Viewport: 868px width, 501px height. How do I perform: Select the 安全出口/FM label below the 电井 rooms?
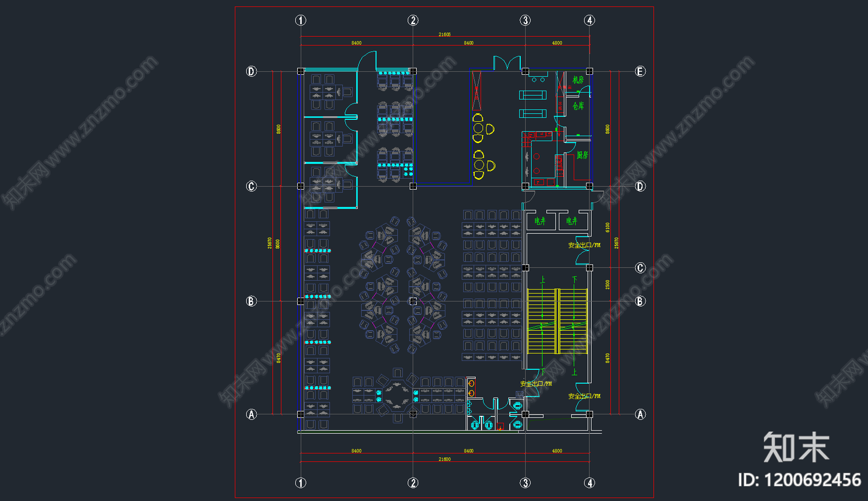tap(584, 245)
